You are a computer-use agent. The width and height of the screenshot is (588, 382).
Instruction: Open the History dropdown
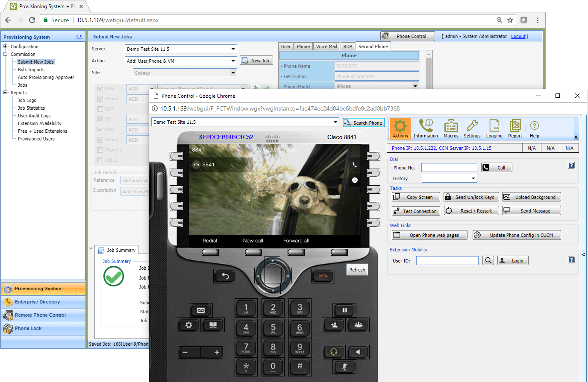click(473, 178)
